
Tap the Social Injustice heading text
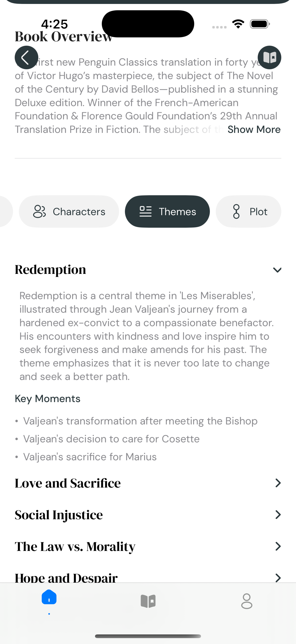coord(59,515)
